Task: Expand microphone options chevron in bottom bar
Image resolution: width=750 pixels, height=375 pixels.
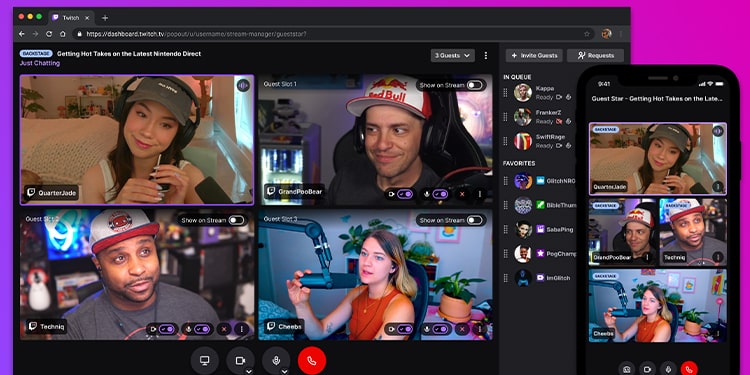Action: pyautogui.click(x=285, y=371)
